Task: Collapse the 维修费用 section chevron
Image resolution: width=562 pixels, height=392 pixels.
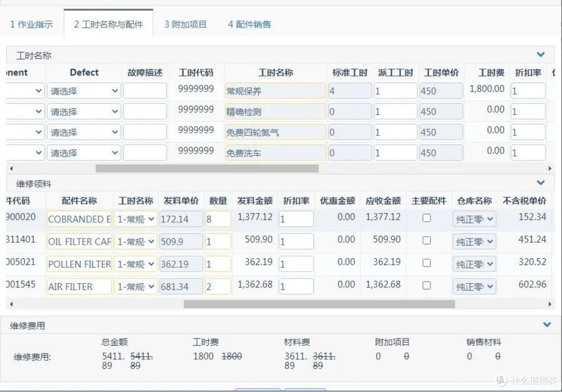Action: tap(547, 325)
